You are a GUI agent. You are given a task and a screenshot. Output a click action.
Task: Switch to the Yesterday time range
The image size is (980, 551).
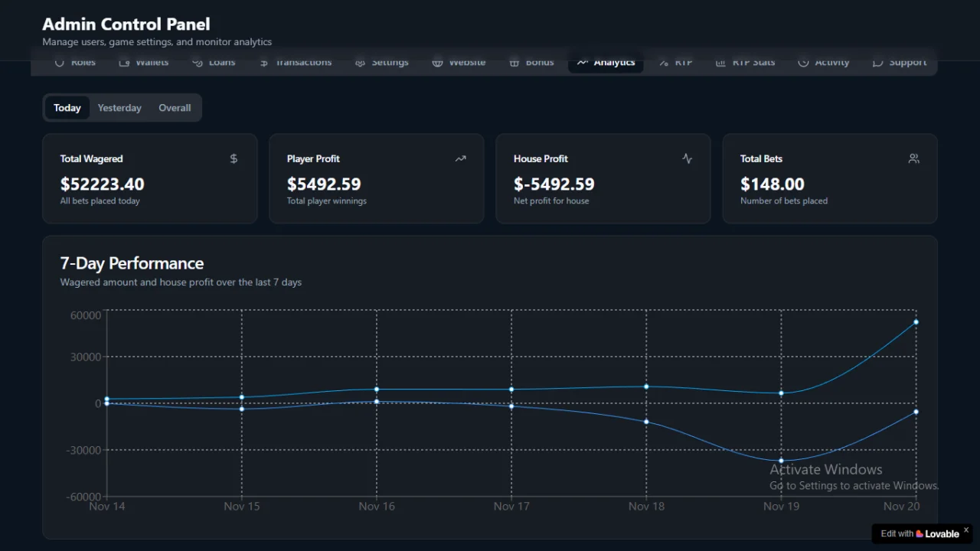[119, 108]
